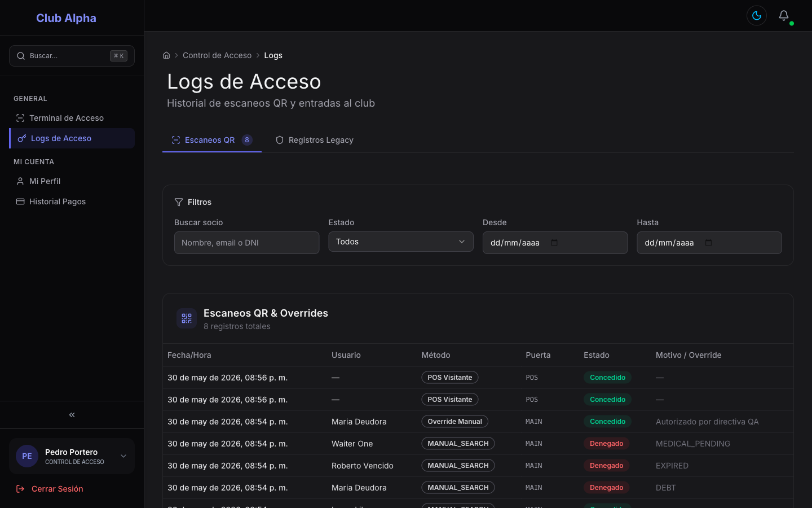This screenshot has width=812, height=508.
Task: Click the Filtros funnel icon
Action: pos(179,202)
